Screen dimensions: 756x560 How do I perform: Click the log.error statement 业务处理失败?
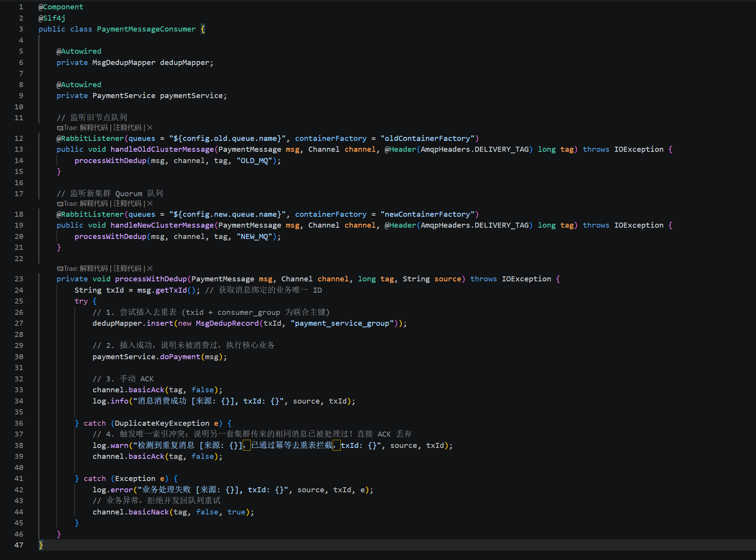[233, 490]
